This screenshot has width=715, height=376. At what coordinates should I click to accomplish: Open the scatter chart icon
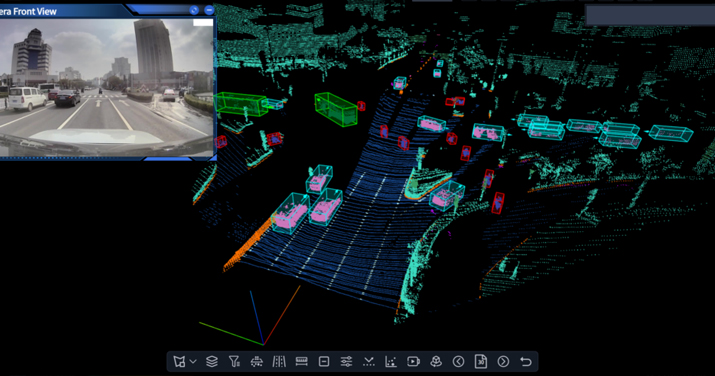tap(391, 361)
